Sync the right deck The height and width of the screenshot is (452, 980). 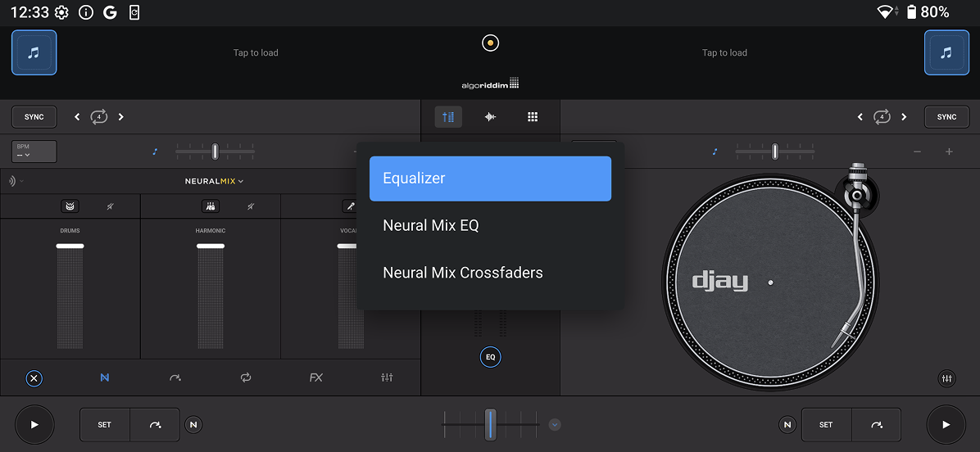click(x=946, y=117)
